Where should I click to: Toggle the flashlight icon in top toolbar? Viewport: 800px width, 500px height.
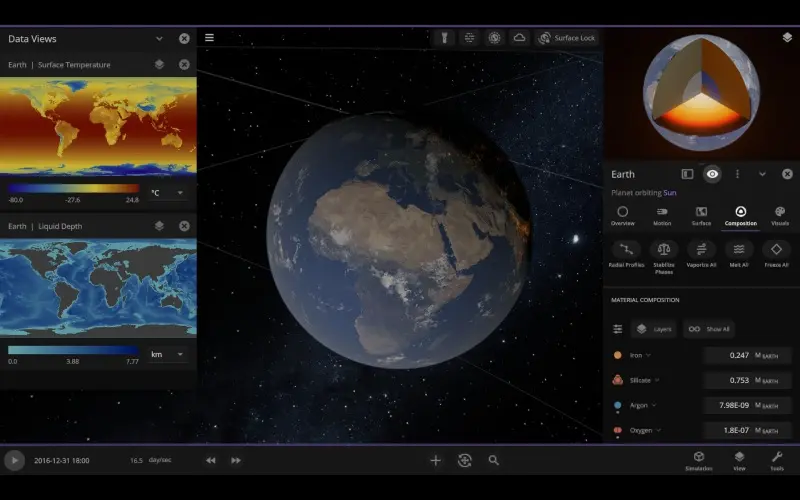coord(444,38)
